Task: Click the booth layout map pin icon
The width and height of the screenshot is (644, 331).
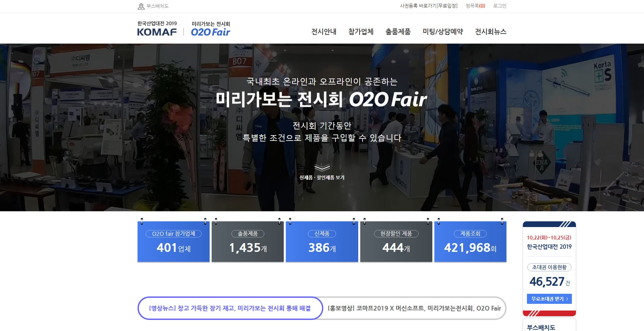Action: [141, 6]
